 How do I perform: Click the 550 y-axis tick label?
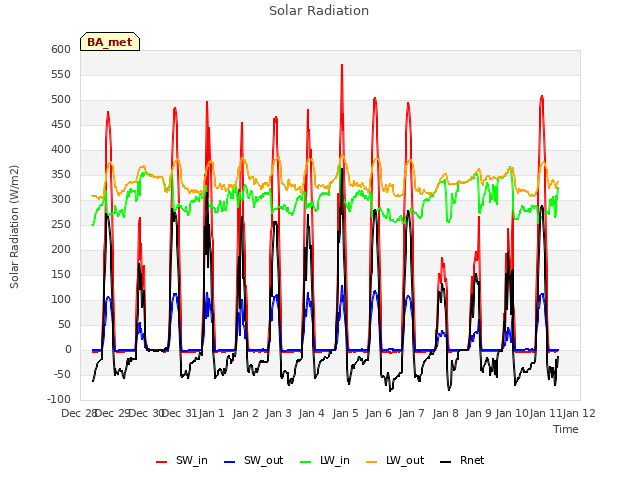(61, 74)
